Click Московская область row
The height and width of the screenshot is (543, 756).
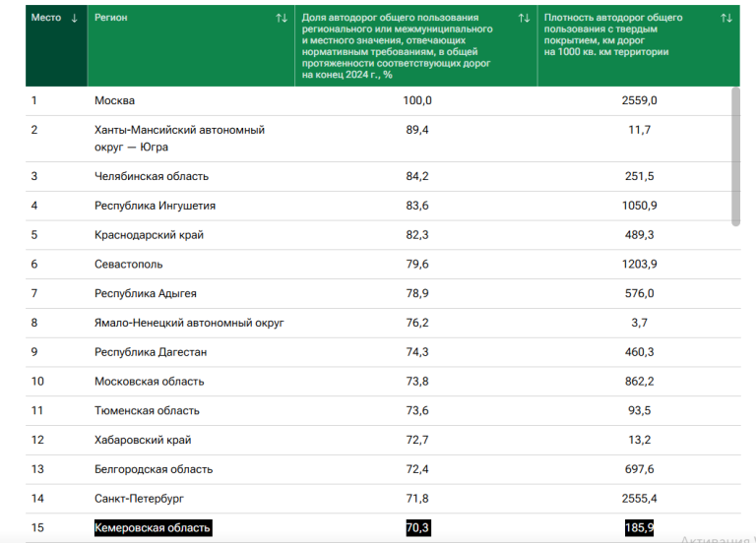(x=149, y=381)
